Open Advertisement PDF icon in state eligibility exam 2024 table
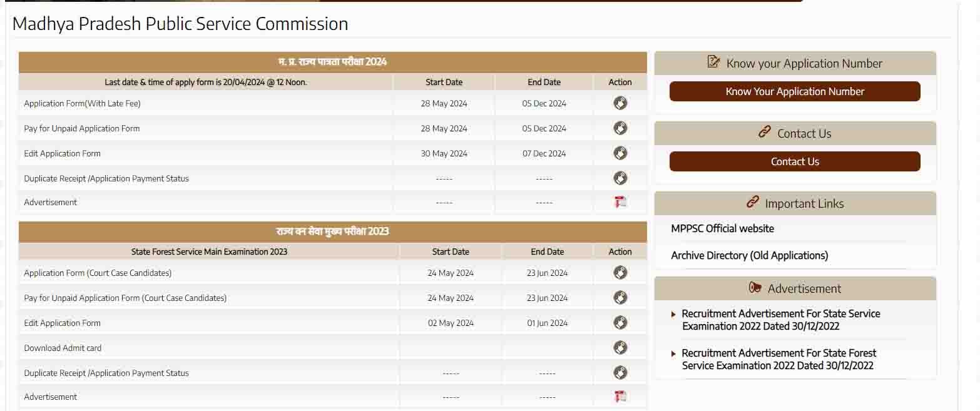This screenshot has width=980, height=411. pos(620,202)
